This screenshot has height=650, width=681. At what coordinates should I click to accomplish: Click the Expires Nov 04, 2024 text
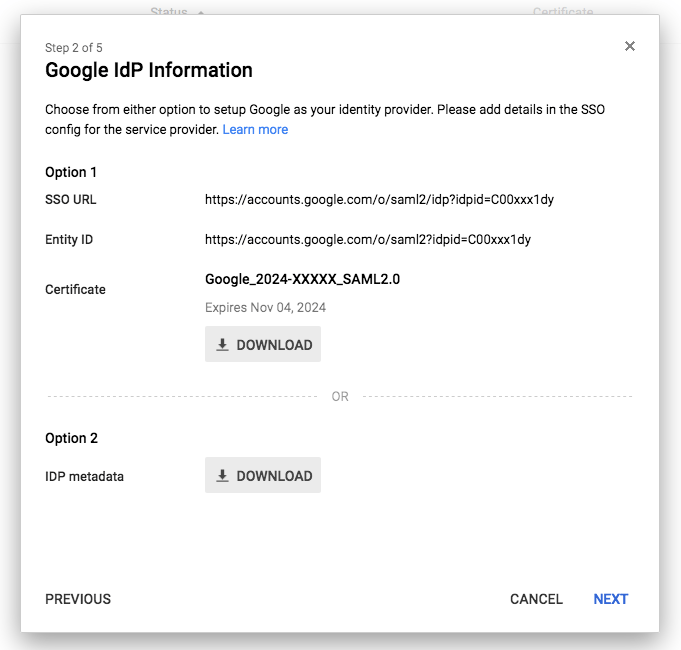pyautogui.click(x=265, y=307)
